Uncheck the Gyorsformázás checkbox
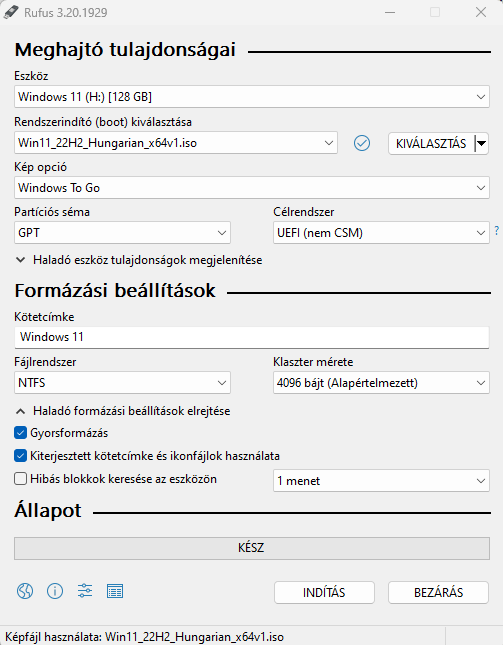 click(20, 433)
